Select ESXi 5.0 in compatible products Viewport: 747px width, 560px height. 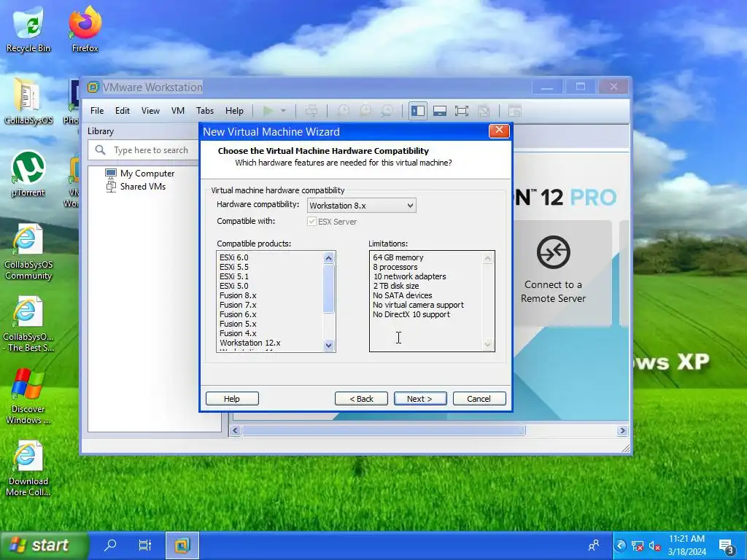(234, 286)
